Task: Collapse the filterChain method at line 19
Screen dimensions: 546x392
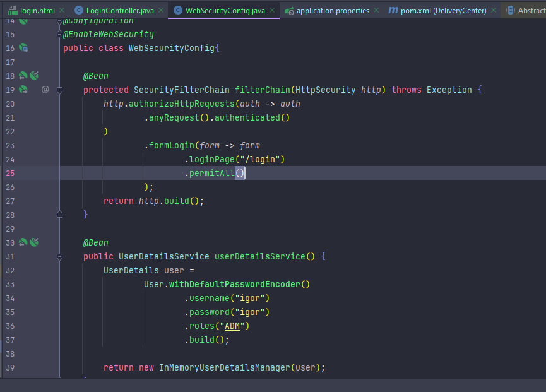Action: coord(59,90)
